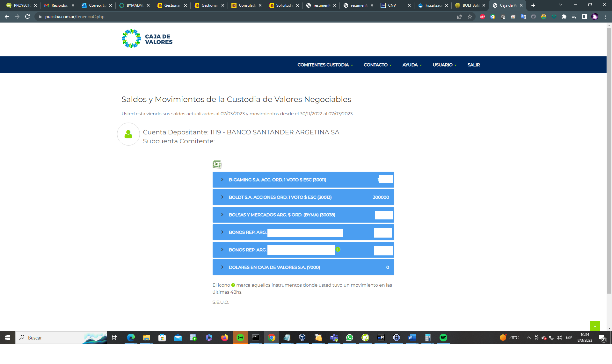This screenshot has width=612, height=364.
Task: Open File Explorer from the taskbar
Action: pyautogui.click(x=146, y=338)
